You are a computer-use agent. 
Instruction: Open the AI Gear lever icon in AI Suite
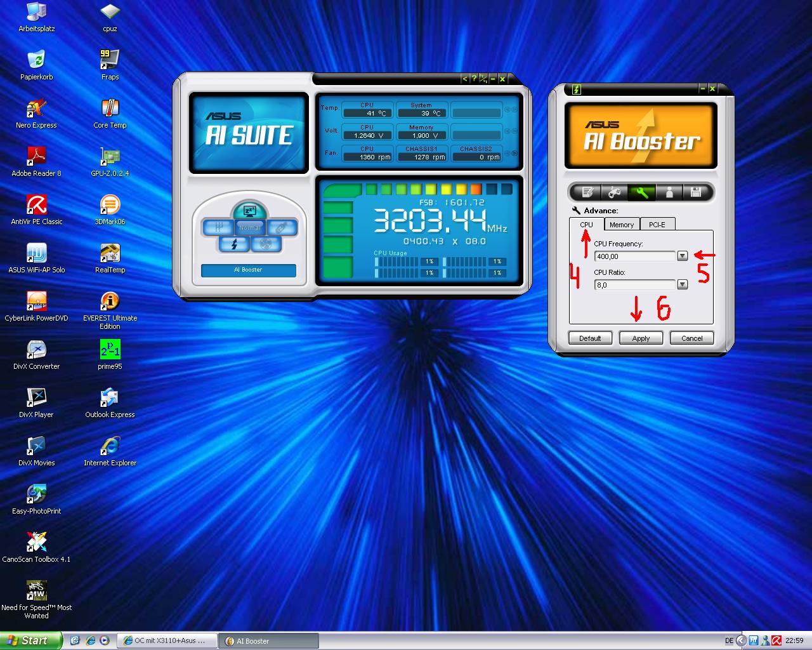218,227
